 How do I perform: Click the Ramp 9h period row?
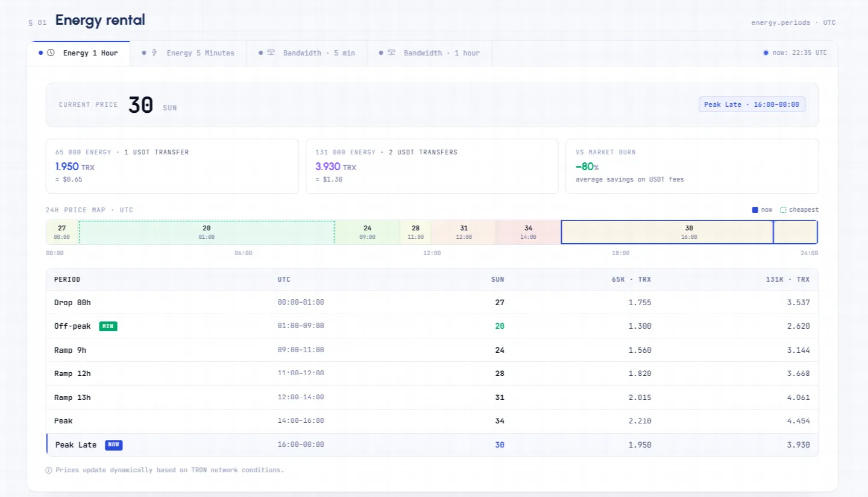pyautogui.click(x=432, y=350)
